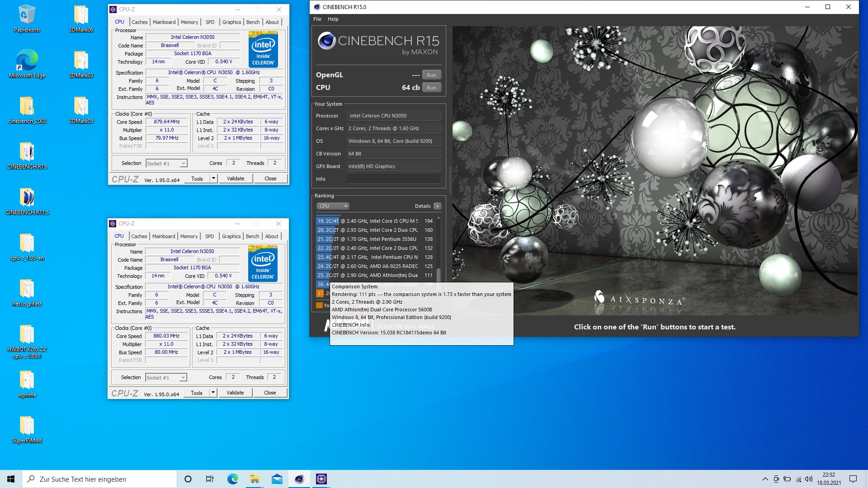
Task: Open Memory tab in lower CPU-Z window
Action: tap(189, 236)
